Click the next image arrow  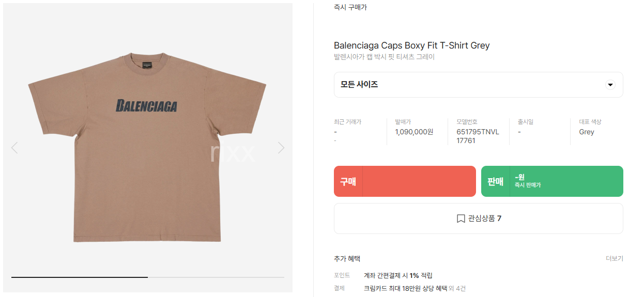tap(281, 148)
